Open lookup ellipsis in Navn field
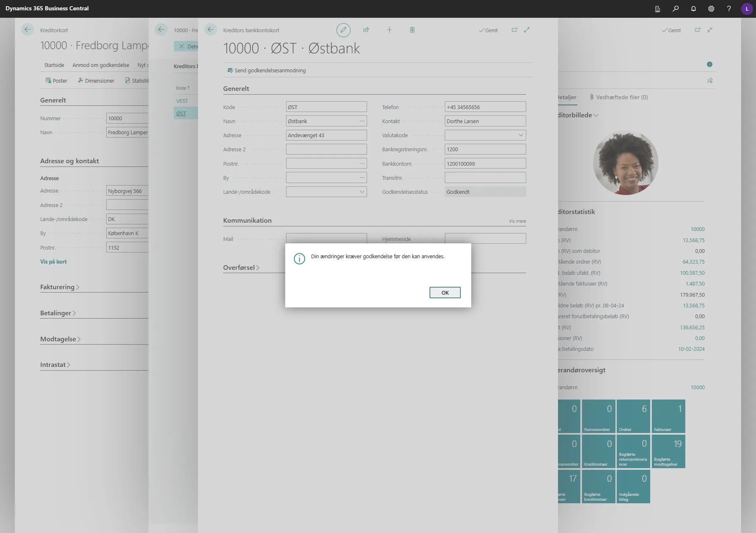This screenshot has height=533, width=756. (362, 121)
